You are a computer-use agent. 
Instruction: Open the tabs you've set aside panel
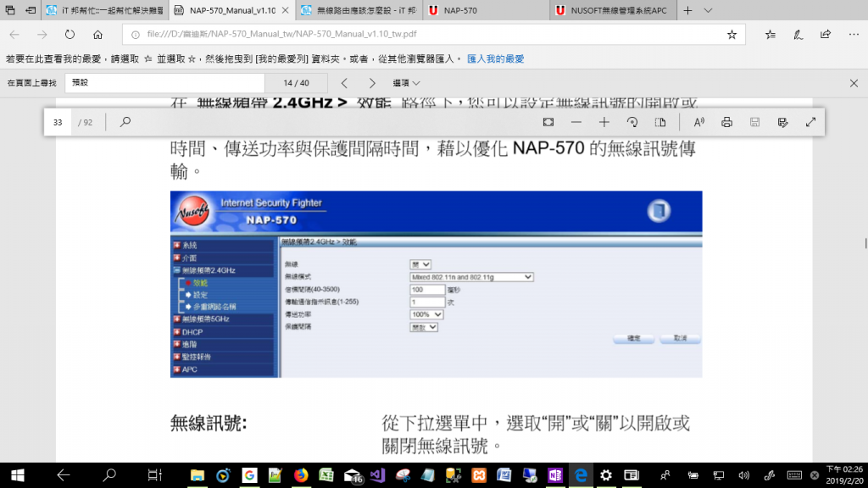[x=10, y=10]
